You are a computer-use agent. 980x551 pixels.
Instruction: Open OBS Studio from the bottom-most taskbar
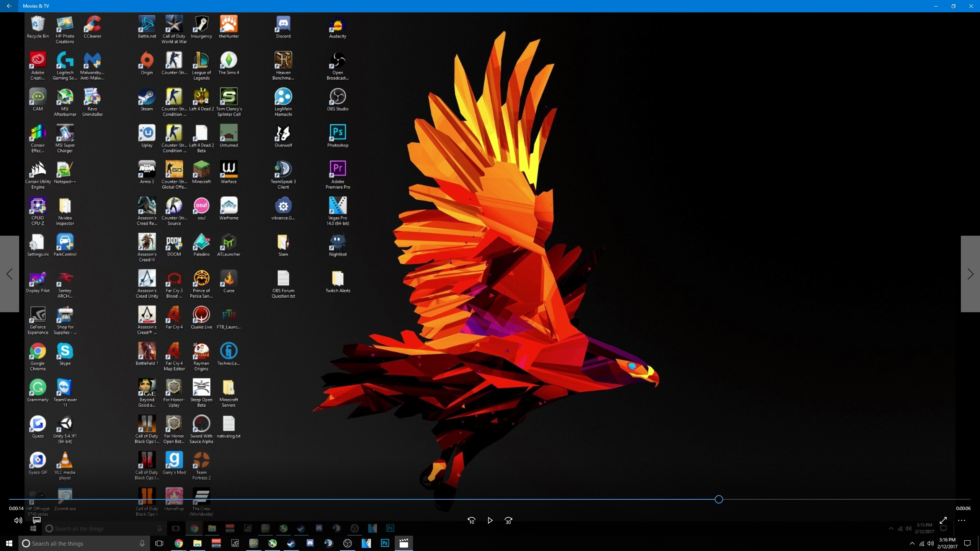[347, 543]
